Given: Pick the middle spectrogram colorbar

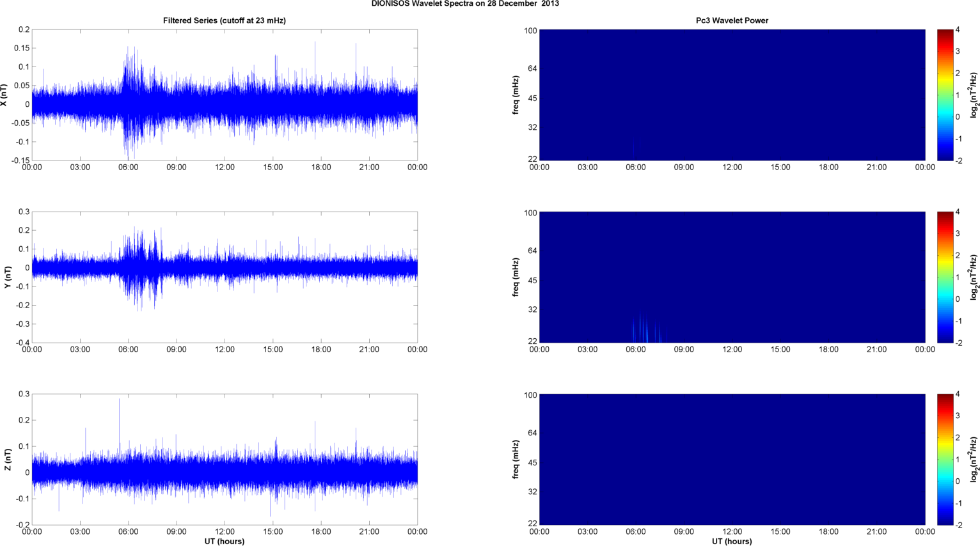Looking at the screenshot, I should coord(945,277).
